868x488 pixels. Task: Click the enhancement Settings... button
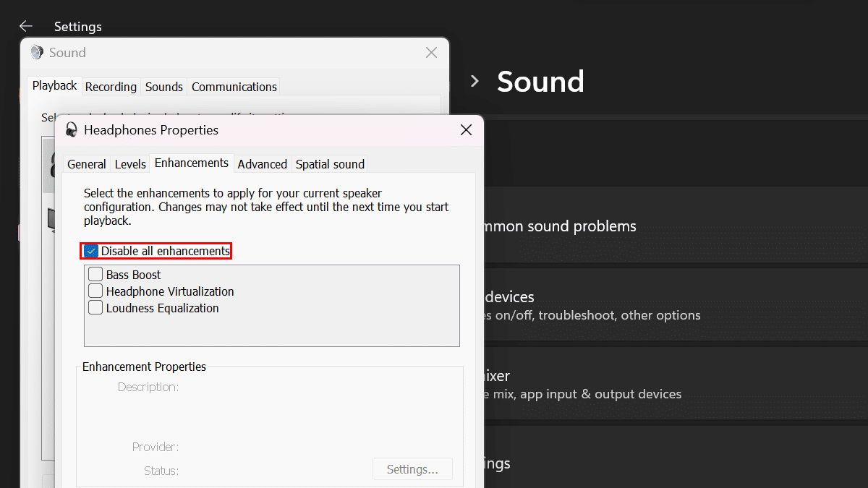[412, 469]
